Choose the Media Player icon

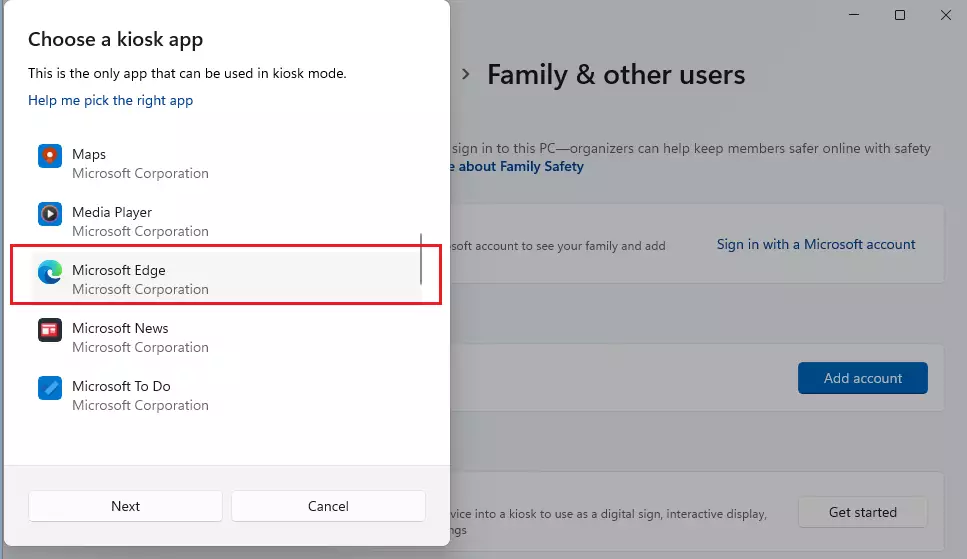point(49,214)
